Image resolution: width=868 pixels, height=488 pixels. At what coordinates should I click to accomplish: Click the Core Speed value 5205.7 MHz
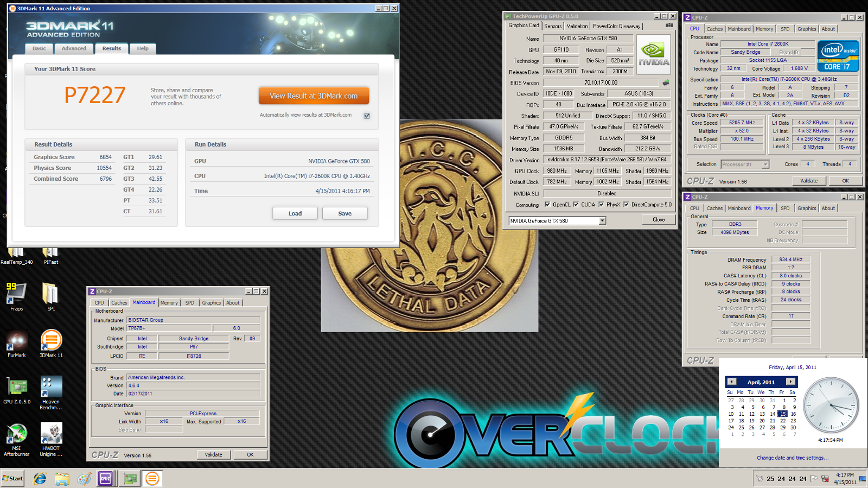pyautogui.click(x=742, y=123)
